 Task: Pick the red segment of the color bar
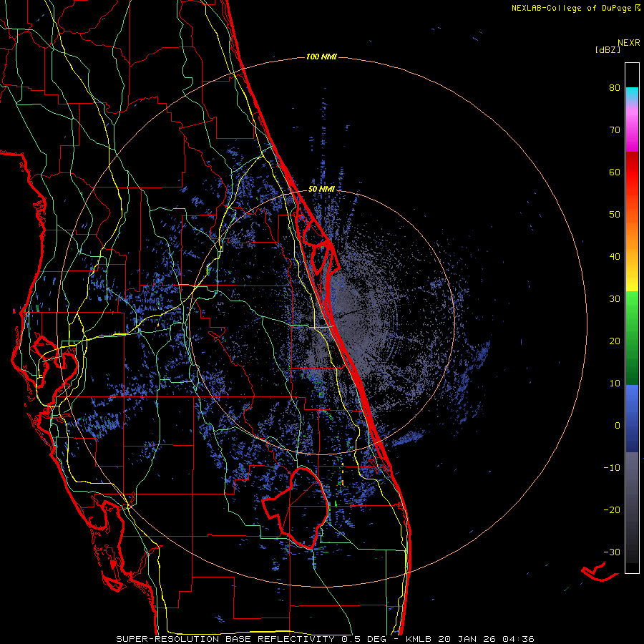[632, 172]
